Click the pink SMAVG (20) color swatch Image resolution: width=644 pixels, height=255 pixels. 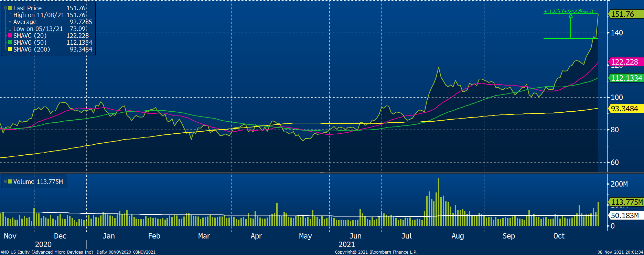coord(10,35)
